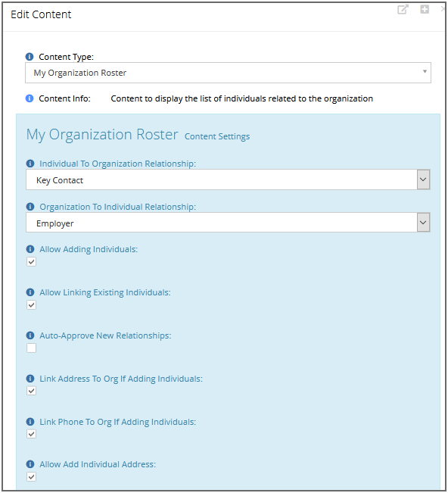The height and width of the screenshot is (493, 448).
Task: Open the pop-out edit icon in header
Action: 403,9
